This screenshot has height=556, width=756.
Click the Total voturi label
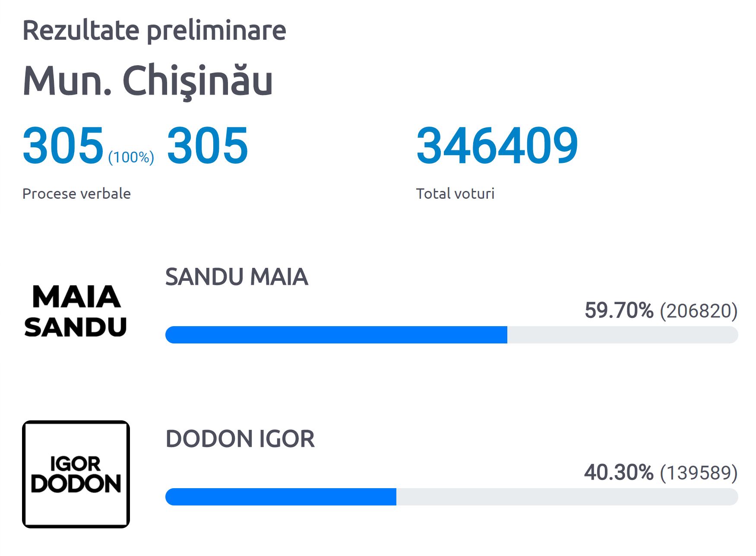click(x=455, y=194)
